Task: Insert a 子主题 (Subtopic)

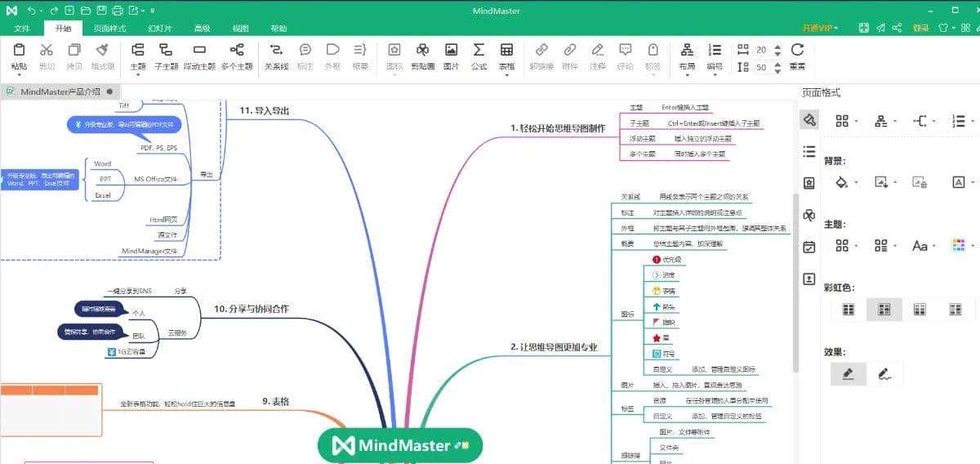Action: click(x=166, y=56)
